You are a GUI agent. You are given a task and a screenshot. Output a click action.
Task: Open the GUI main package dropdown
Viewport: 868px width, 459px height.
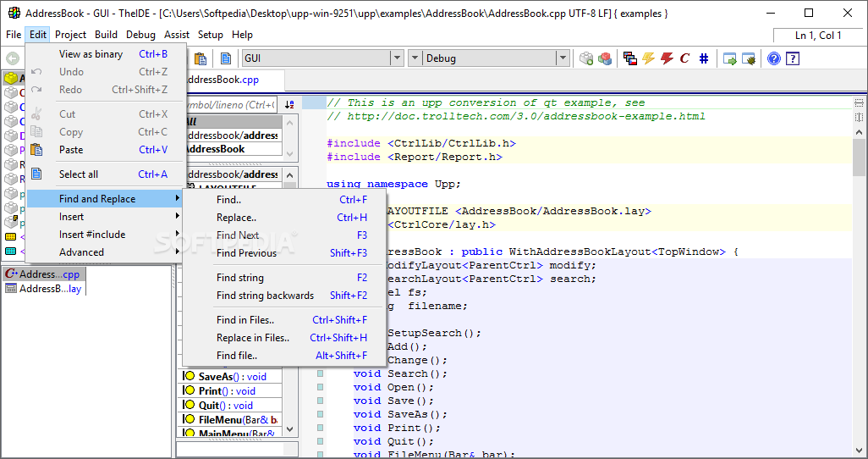[x=322, y=58]
